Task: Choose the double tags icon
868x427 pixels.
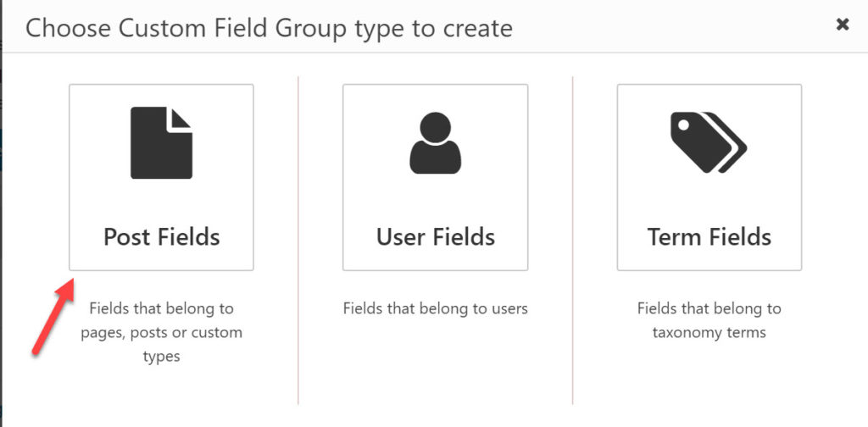Action: click(x=708, y=142)
